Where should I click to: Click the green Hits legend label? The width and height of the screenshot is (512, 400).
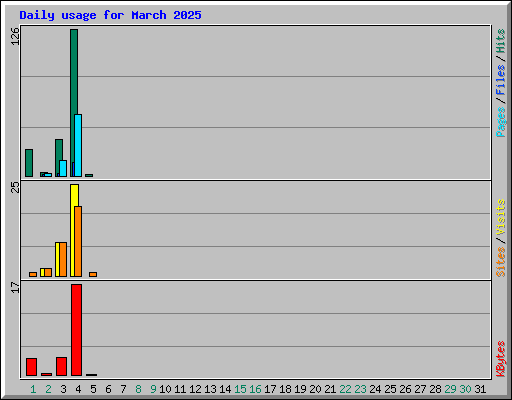pos(500,41)
